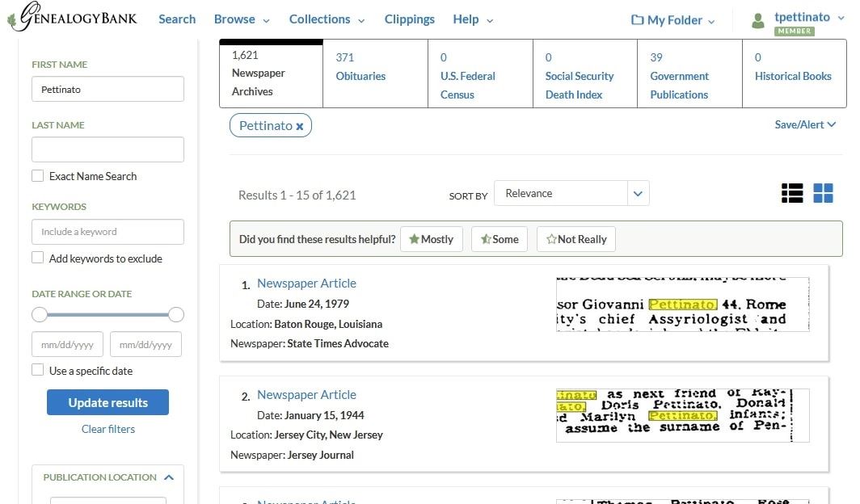Select the Newspaper Archives tab
This screenshot has width=860, height=504.
click(271, 73)
